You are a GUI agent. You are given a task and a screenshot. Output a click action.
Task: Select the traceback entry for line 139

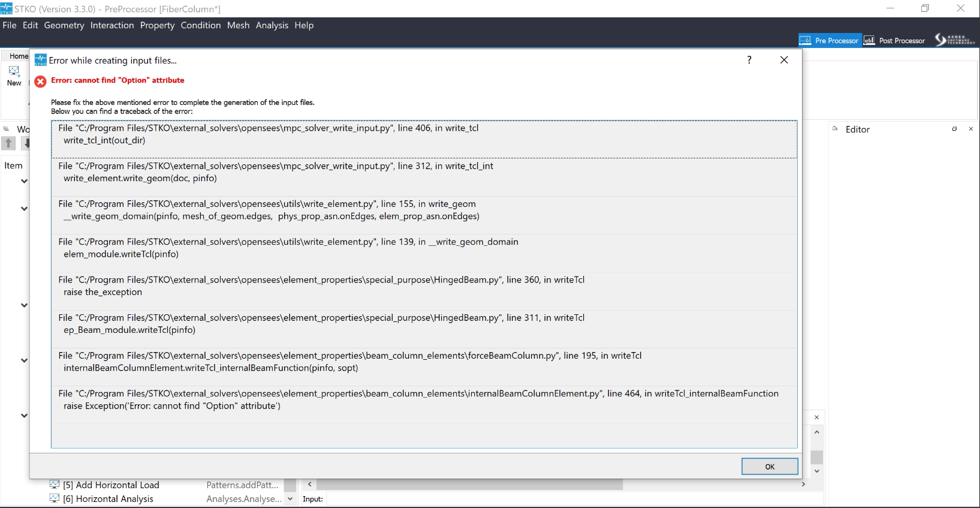[424, 253]
